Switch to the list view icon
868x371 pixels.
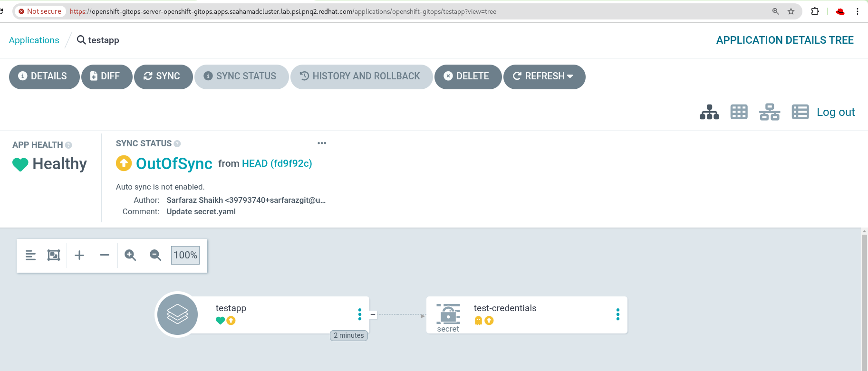(800, 112)
